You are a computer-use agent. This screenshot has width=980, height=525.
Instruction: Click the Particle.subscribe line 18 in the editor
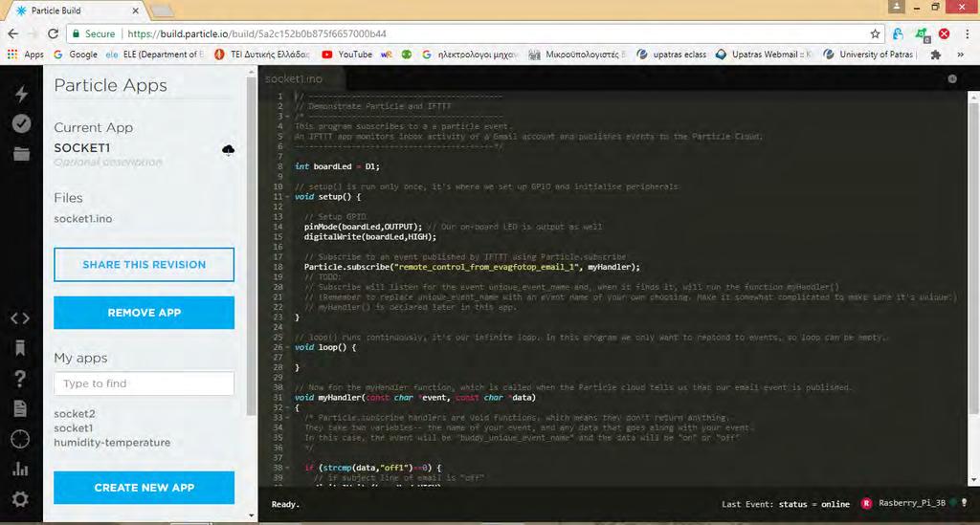472,267
